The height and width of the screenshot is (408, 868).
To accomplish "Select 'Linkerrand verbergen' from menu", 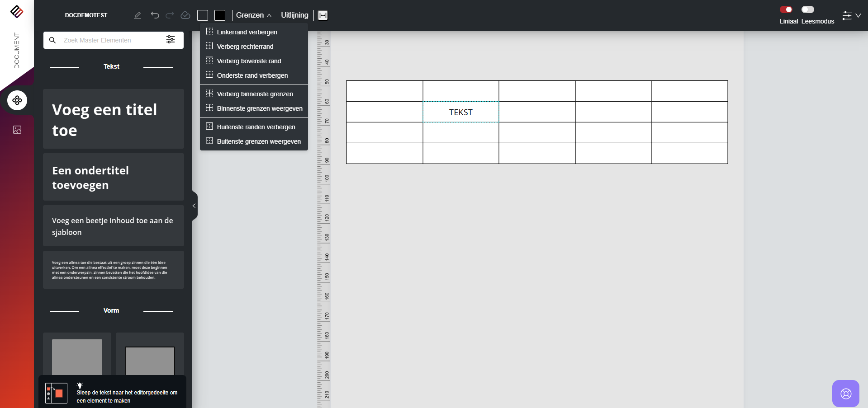I will (x=247, y=32).
